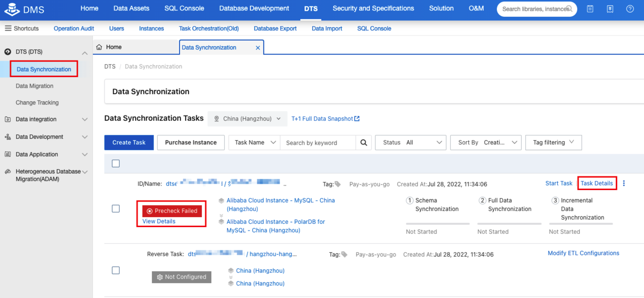Select Data Migration in sidebar
The height and width of the screenshot is (298, 644).
(x=34, y=86)
